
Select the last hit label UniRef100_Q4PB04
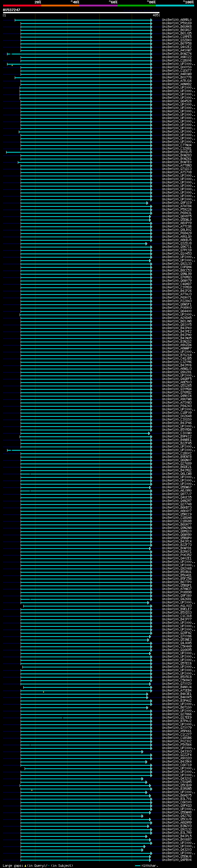coord(177,860)
